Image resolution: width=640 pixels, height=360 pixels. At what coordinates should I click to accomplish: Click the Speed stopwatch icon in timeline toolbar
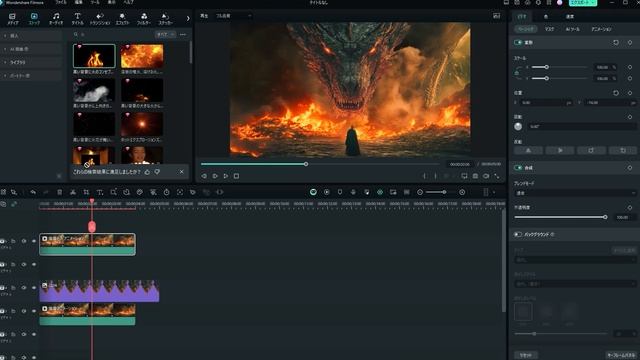pyautogui.click(x=167, y=192)
